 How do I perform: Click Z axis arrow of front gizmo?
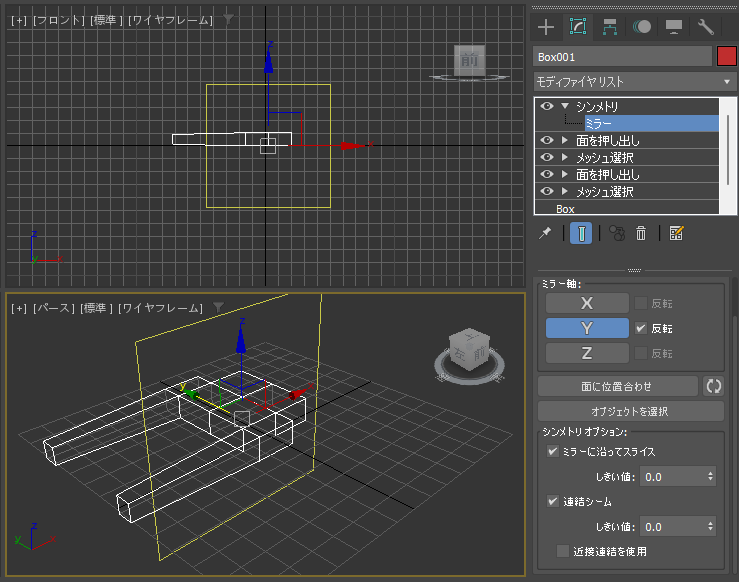pos(269,59)
